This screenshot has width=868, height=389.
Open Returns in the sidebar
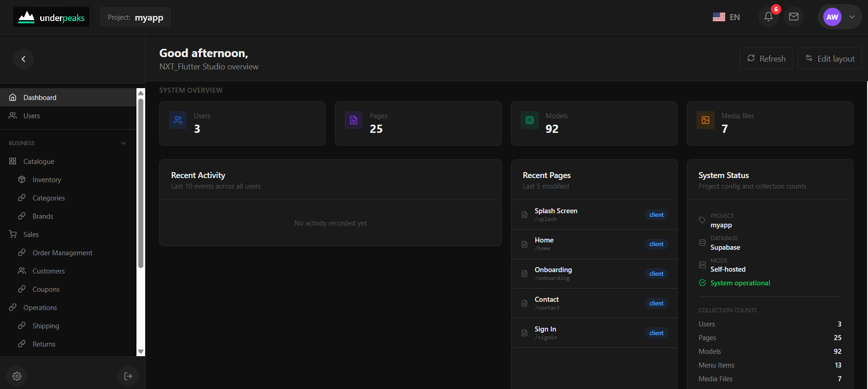[x=68, y=344]
